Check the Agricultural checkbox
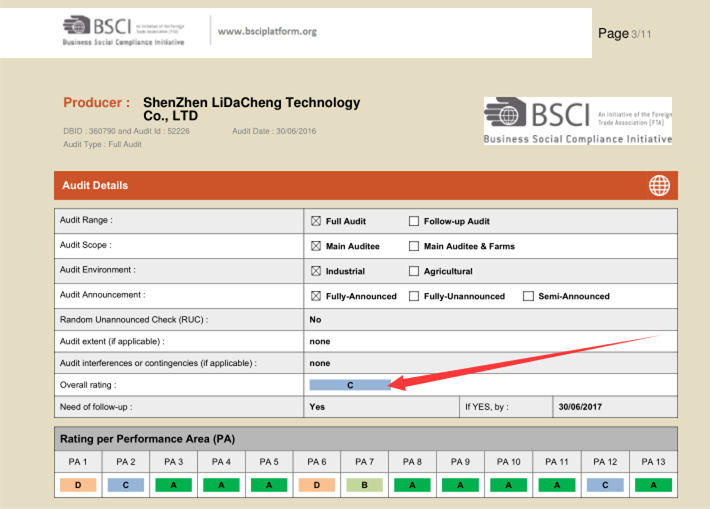Image resolution: width=710 pixels, height=509 pixels. pos(414,271)
